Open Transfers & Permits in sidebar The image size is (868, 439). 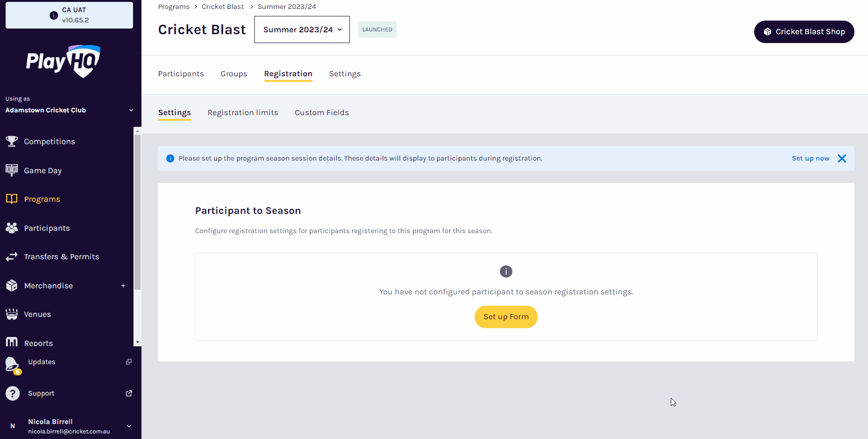61,256
